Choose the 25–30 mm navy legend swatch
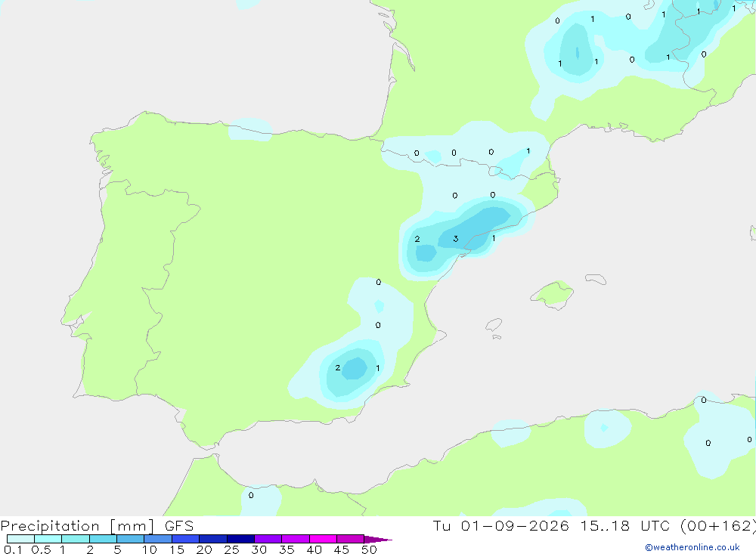Image resolution: width=756 pixels, height=554 pixels. pos(240,539)
